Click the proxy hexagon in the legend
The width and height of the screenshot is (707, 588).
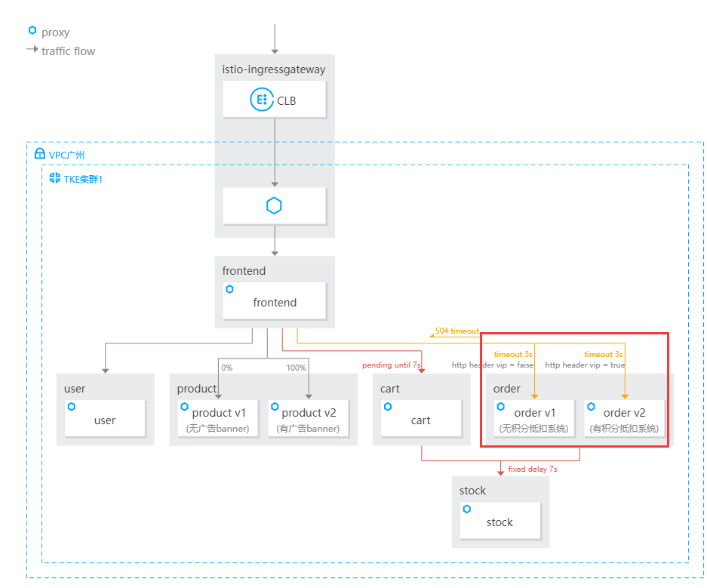tap(32, 31)
